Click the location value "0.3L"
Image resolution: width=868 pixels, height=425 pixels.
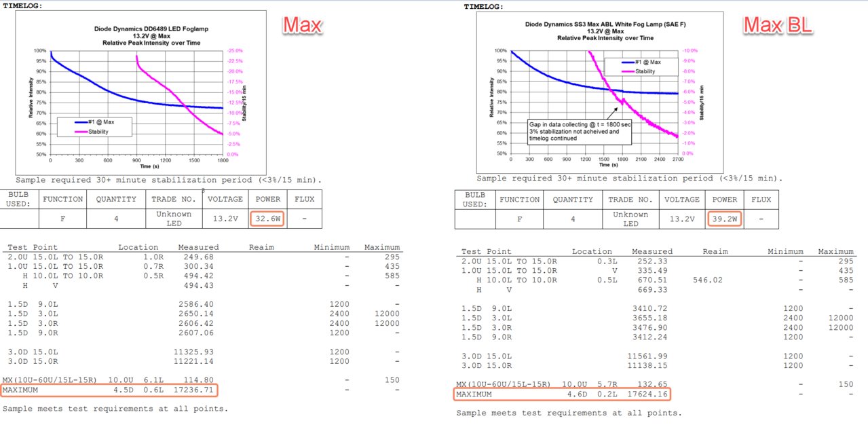coord(606,261)
